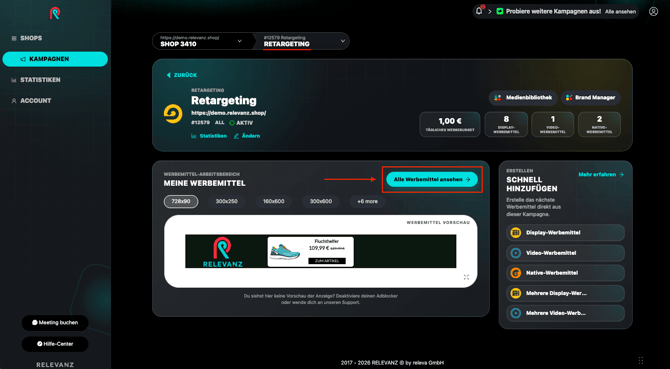Add Mehrere Display-Werbemittel
This screenshot has width=670, height=369.
point(565,293)
